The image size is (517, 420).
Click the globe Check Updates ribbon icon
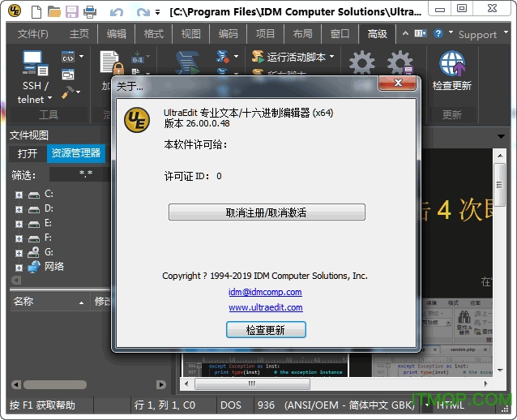[x=452, y=63]
